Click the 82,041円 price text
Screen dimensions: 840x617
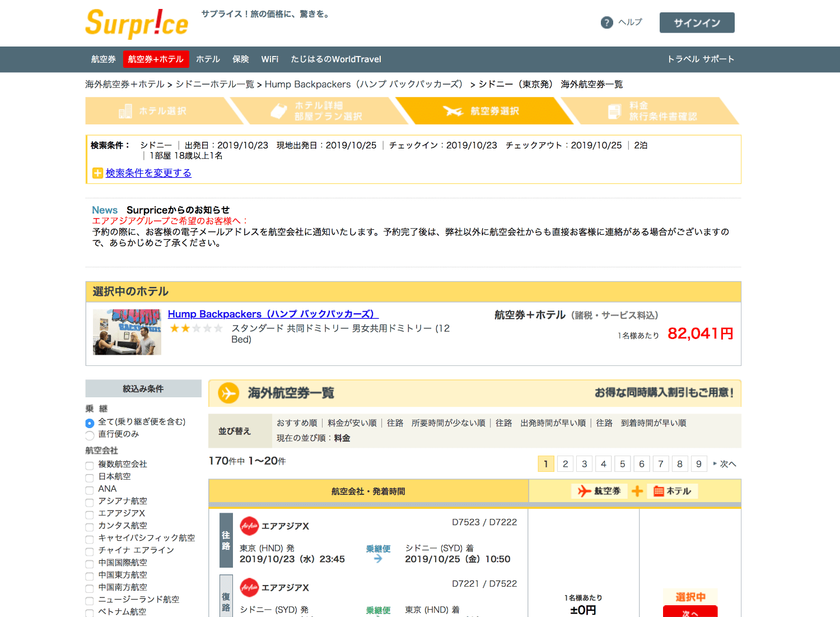[701, 334]
